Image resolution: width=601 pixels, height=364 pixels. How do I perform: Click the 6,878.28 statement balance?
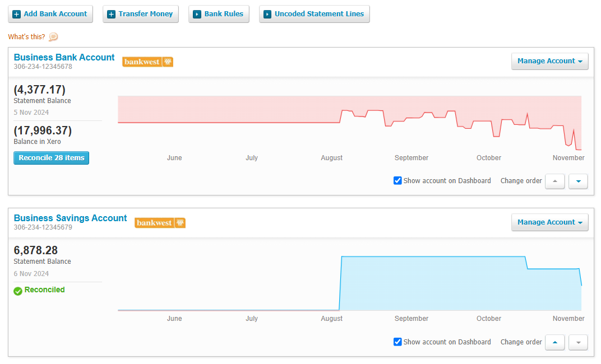coord(36,250)
